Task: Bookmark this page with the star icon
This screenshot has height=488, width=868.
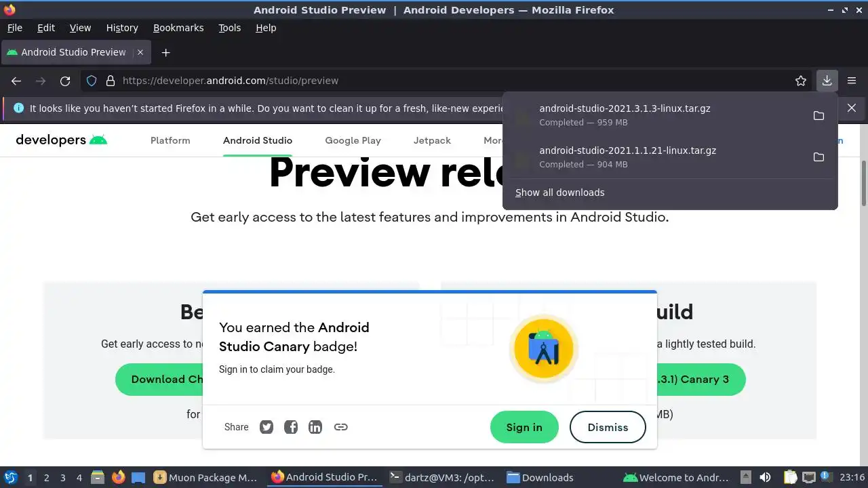Action: pyautogui.click(x=801, y=81)
